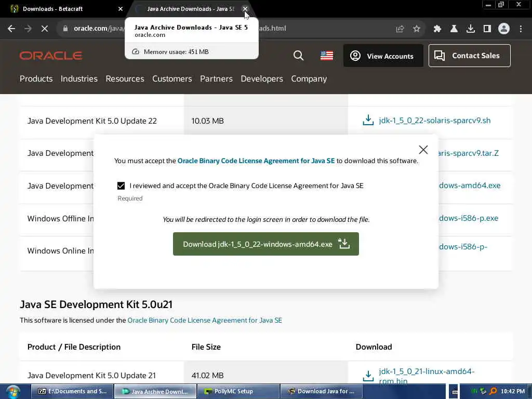532x399 pixels.
Task: Switch to PollyMC Setup taskbar window
Action: 238,392
